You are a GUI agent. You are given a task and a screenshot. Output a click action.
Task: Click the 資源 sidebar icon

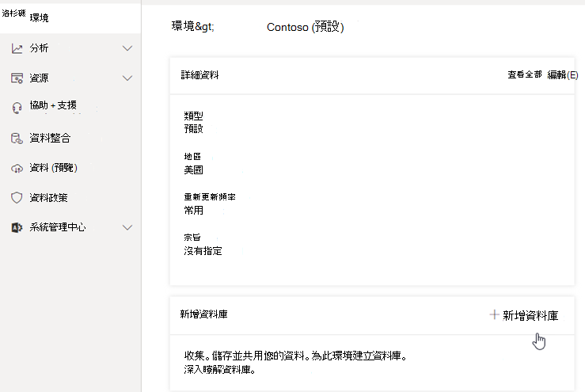17,78
